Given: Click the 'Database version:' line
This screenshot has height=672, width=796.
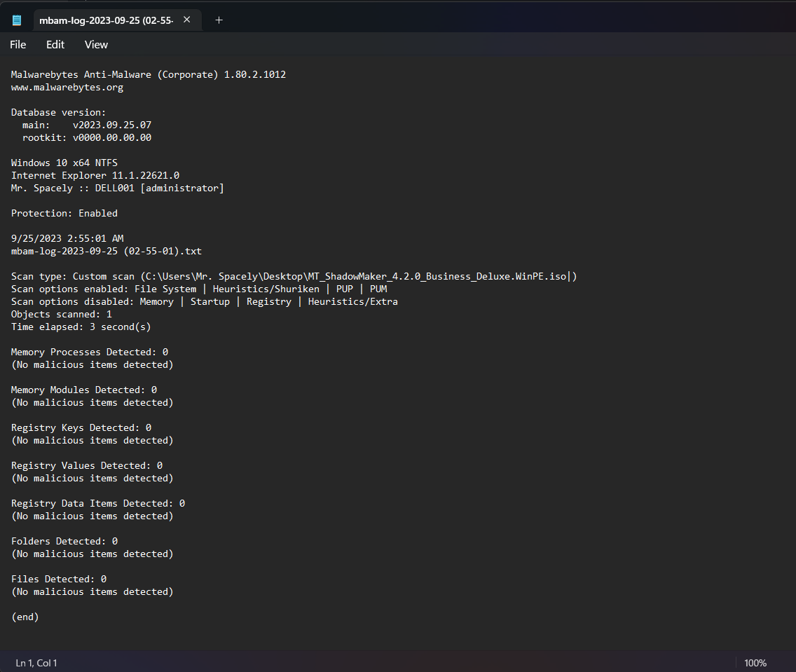Looking at the screenshot, I should (x=58, y=113).
